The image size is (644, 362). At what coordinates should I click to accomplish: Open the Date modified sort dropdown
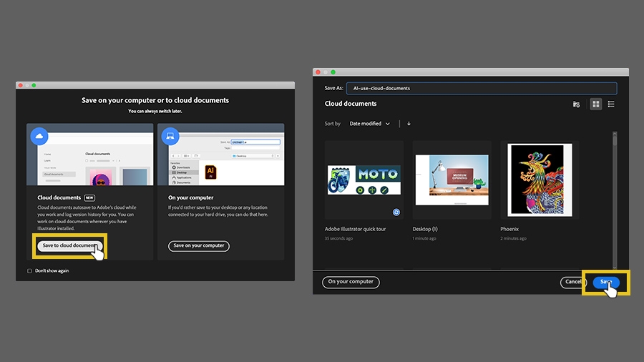coord(369,124)
